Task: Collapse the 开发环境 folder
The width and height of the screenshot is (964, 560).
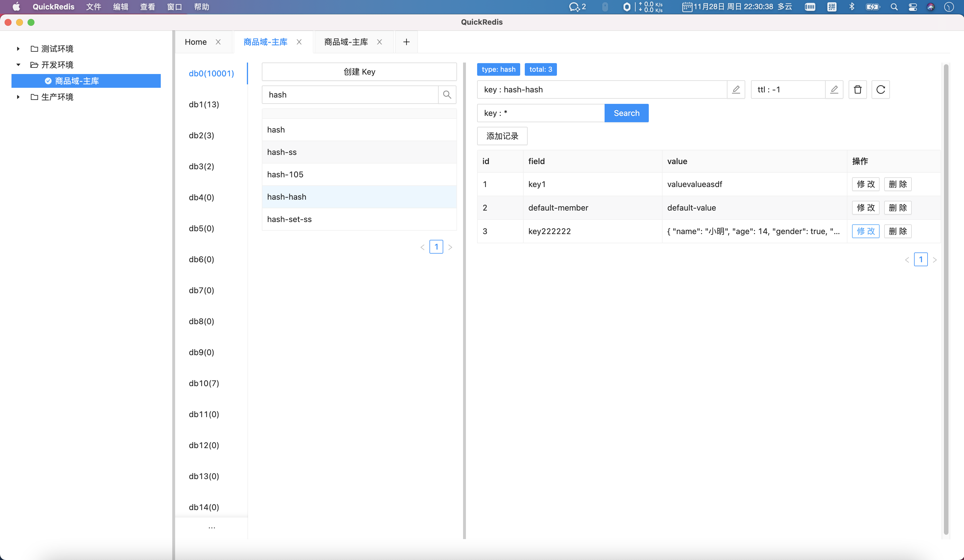Action: click(18, 65)
